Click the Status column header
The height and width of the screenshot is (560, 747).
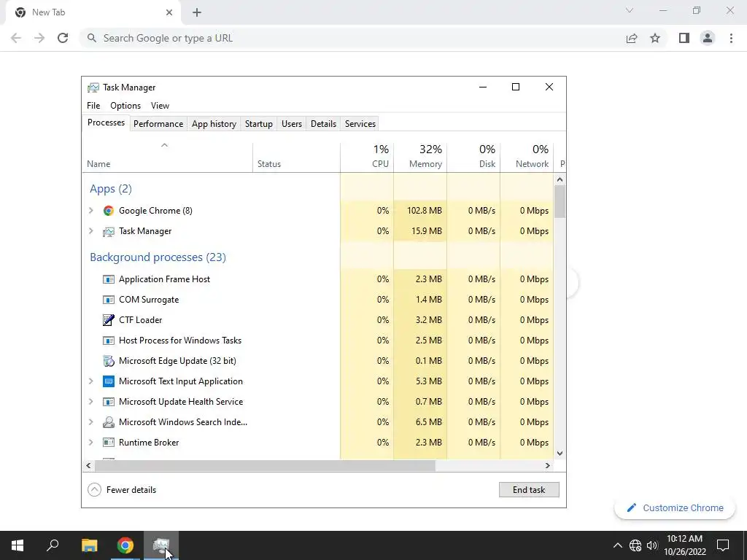pos(296,156)
